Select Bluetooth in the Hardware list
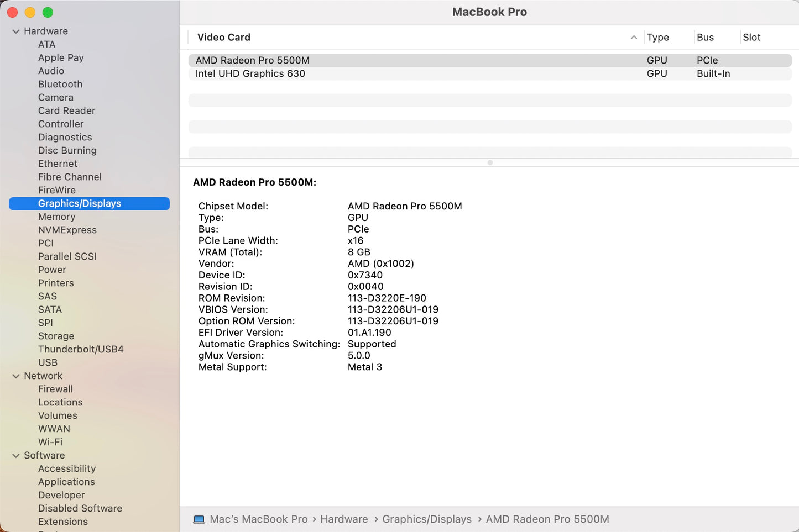This screenshot has width=799, height=532. point(60,84)
